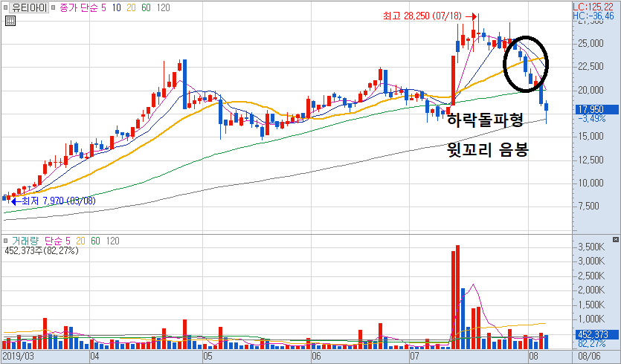
Task: Click the 25,000 price axis label
Action: coord(591,43)
